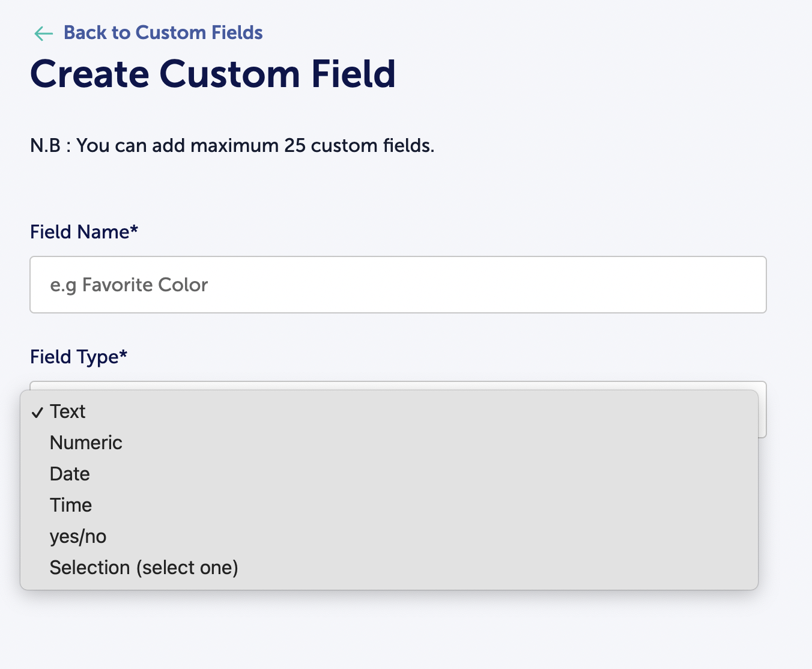
Task: Select Text from the Field Type list
Action: (x=68, y=411)
